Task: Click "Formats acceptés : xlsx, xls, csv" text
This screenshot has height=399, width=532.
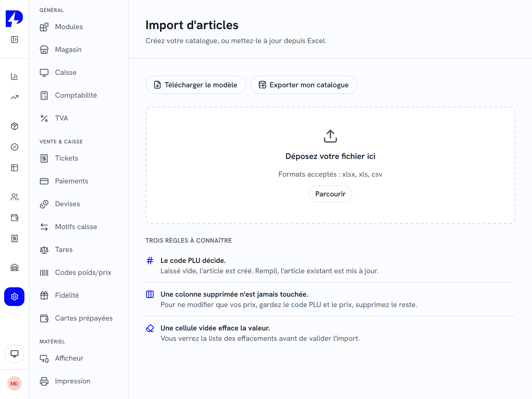Action: pyautogui.click(x=330, y=174)
